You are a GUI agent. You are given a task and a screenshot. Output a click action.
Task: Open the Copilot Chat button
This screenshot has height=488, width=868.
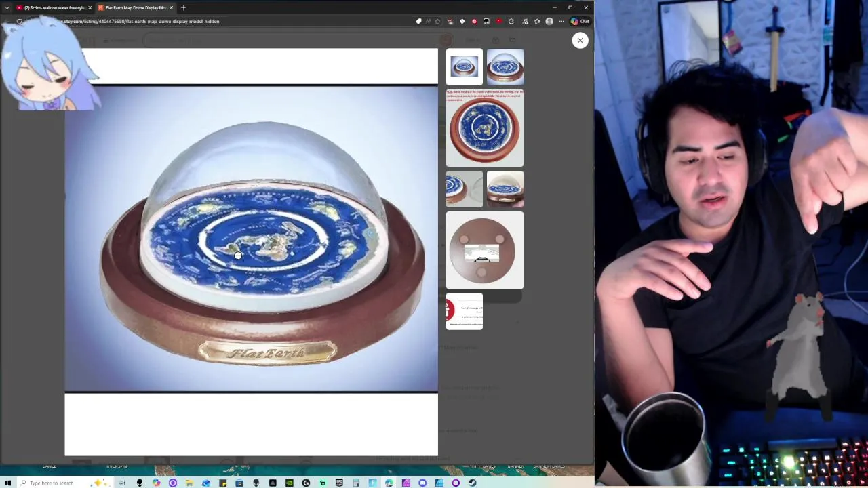[580, 21]
